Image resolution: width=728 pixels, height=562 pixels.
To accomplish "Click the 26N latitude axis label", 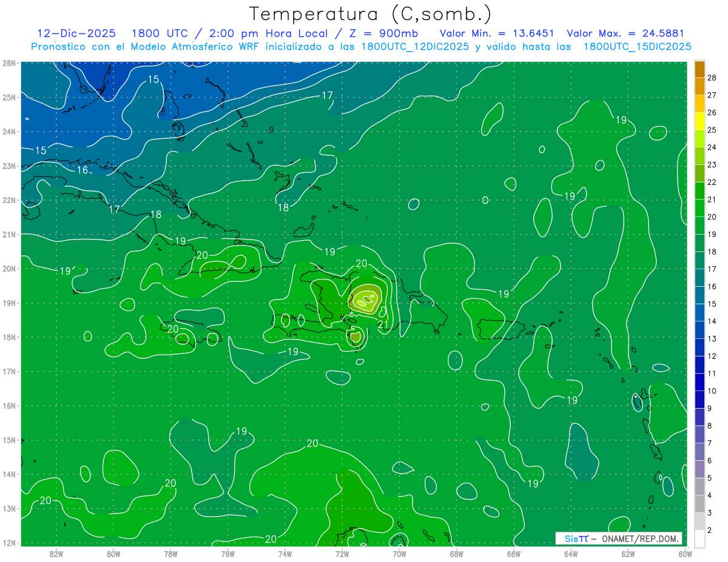I will [x=9, y=63].
